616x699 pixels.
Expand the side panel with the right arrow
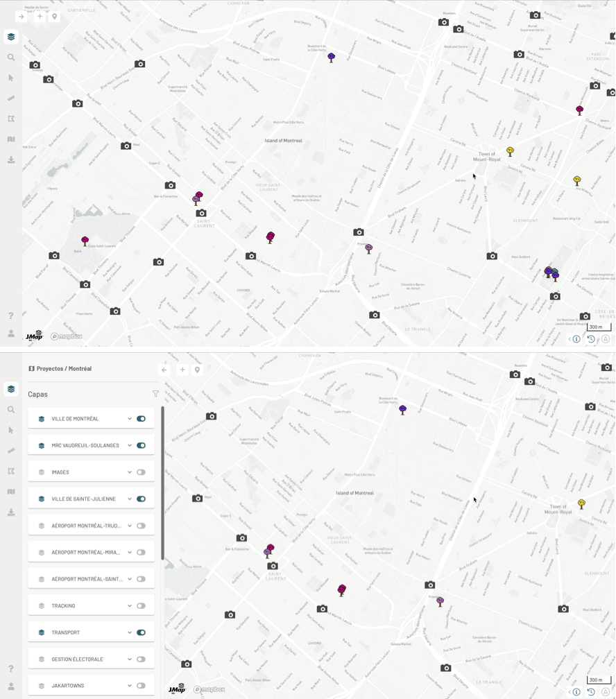[22, 16]
